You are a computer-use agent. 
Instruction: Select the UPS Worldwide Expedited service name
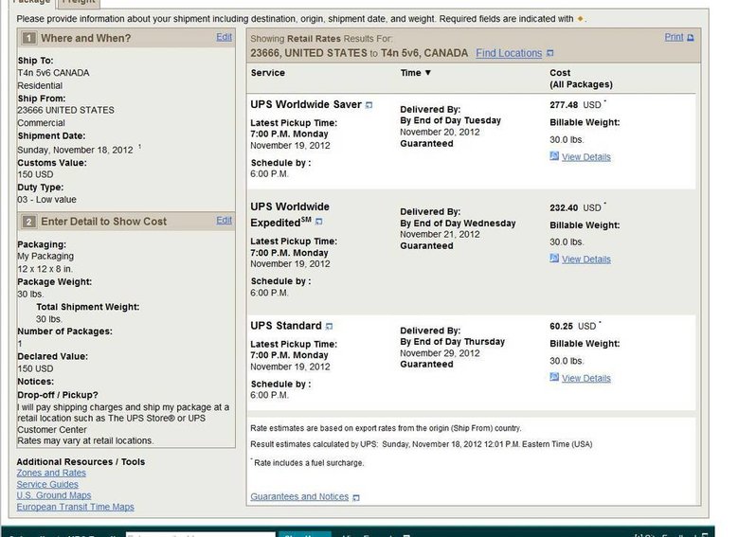click(290, 214)
